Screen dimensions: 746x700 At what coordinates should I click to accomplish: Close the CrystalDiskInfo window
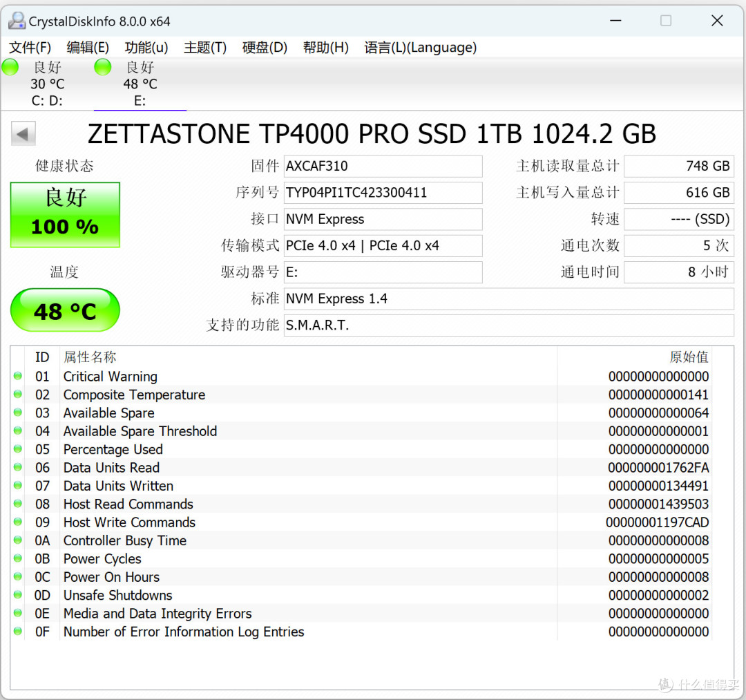coord(717,21)
